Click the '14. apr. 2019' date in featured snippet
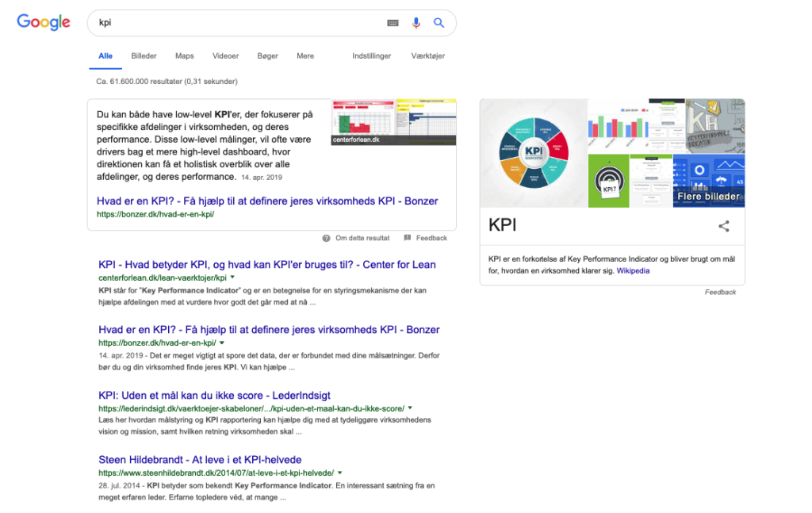 (262, 178)
